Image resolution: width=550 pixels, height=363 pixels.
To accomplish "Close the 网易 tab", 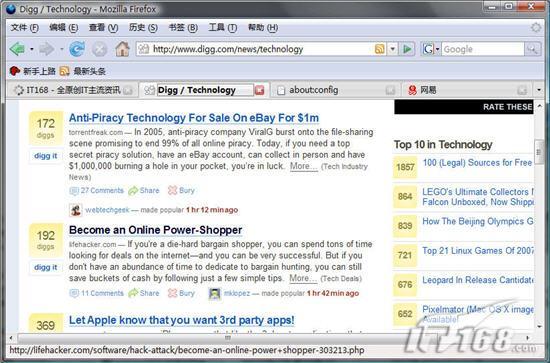I will coord(522,90).
